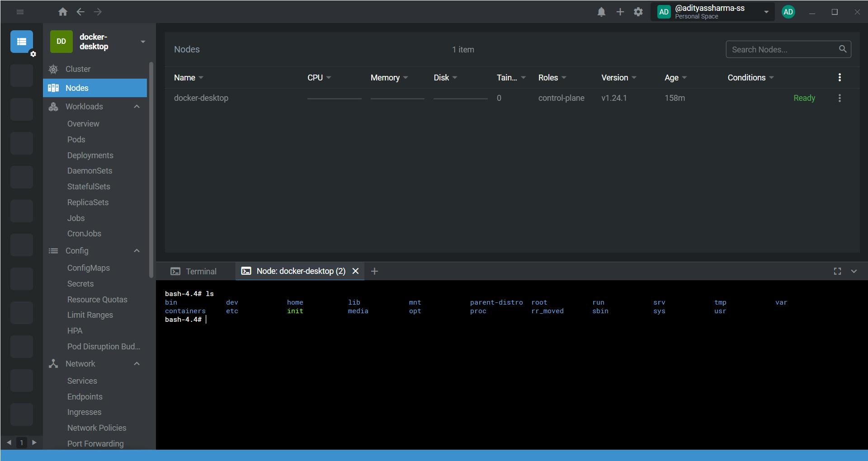The height and width of the screenshot is (461, 868).
Task: Navigate forward with the right arrow
Action: pyautogui.click(x=98, y=12)
